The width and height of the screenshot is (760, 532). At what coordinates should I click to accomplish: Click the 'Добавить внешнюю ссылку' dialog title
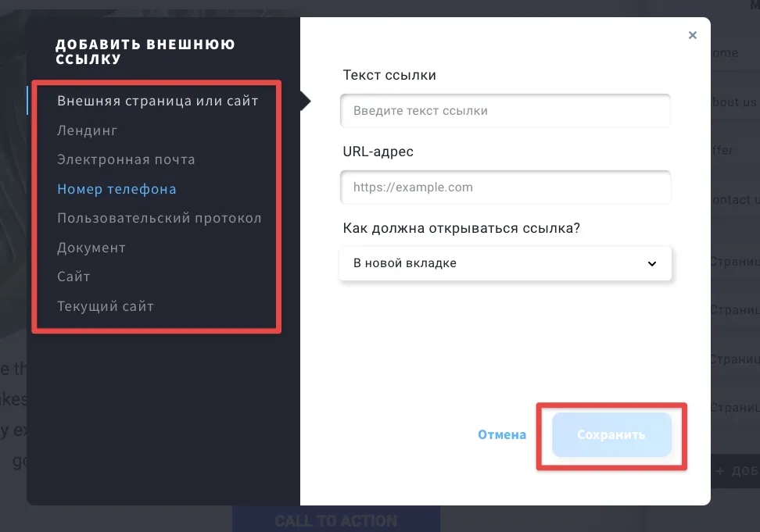point(145,52)
